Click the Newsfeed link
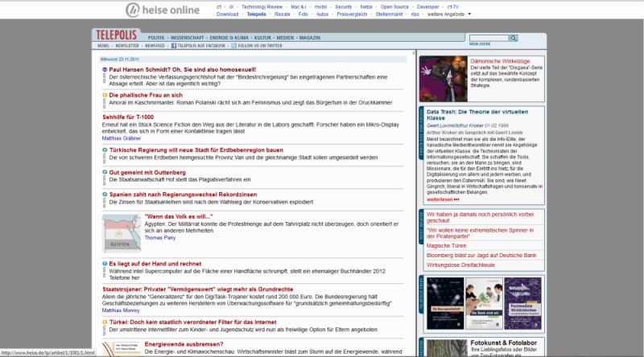Image resolution: width=644 pixels, height=357 pixels. pyautogui.click(x=155, y=46)
